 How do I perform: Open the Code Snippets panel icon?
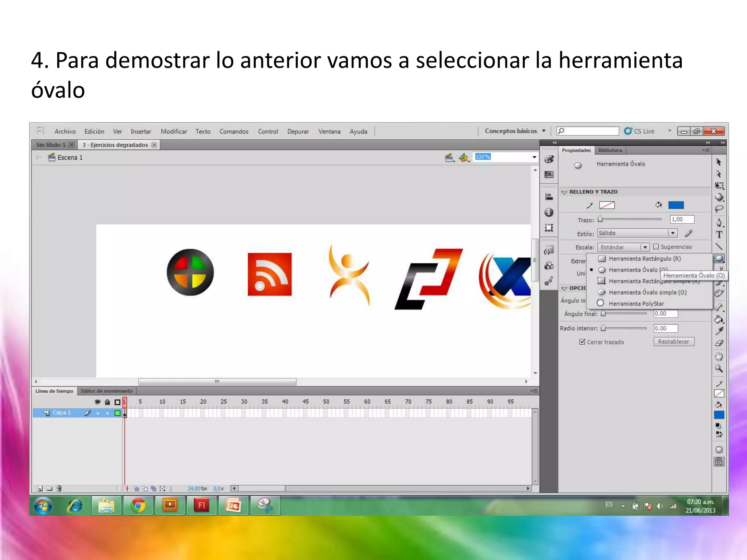pos(549,250)
